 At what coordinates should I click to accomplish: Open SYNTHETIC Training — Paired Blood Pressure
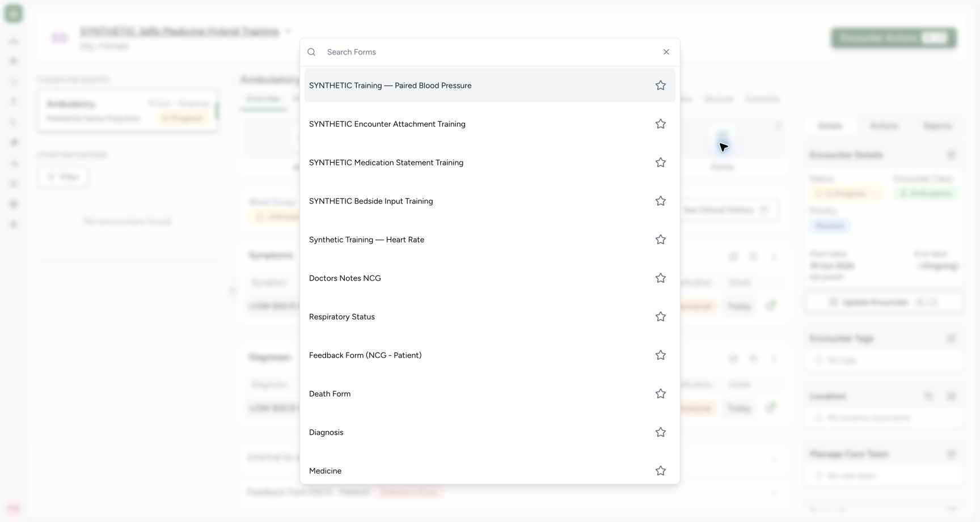coord(489,86)
